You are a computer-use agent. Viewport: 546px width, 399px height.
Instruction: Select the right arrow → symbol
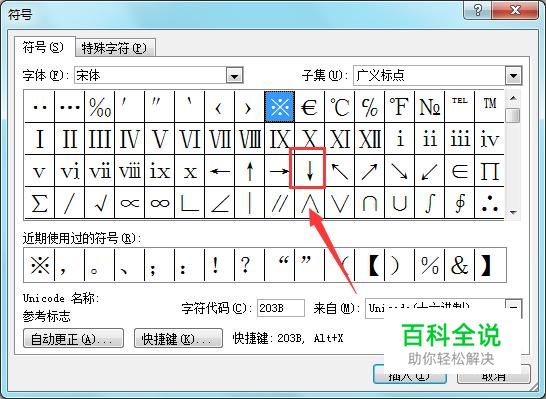(280, 171)
